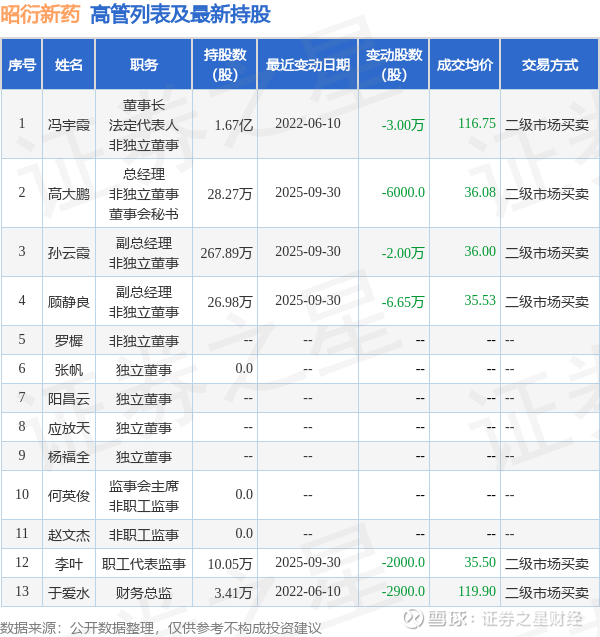This screenshot has width=600, height=637.
Task: Select the name 高大鹏
Action: [69, 194]
